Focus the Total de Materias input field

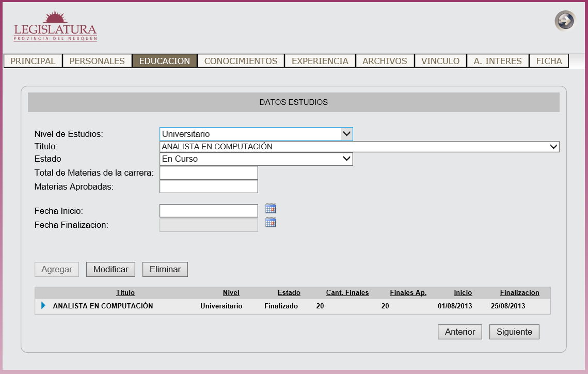click(x=209, y=173)
